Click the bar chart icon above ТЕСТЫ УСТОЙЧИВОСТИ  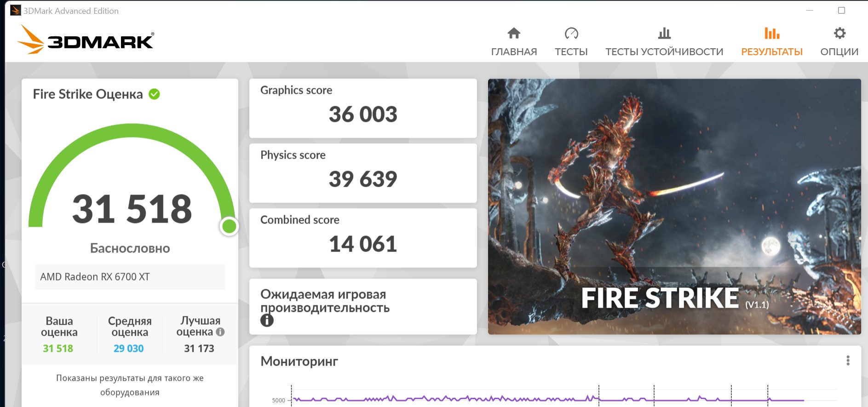tap(664, 33)
